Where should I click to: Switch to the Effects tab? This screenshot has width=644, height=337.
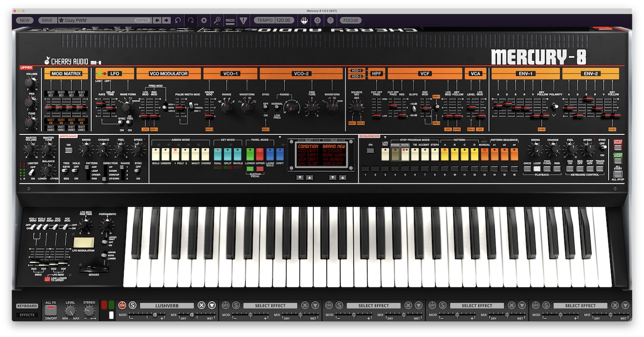[27, 315]
